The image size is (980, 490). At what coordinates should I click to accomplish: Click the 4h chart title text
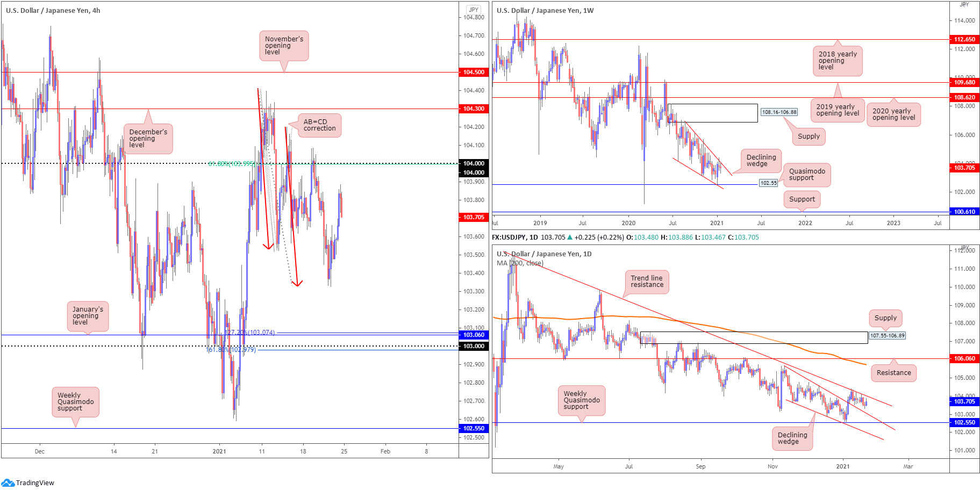53,10
